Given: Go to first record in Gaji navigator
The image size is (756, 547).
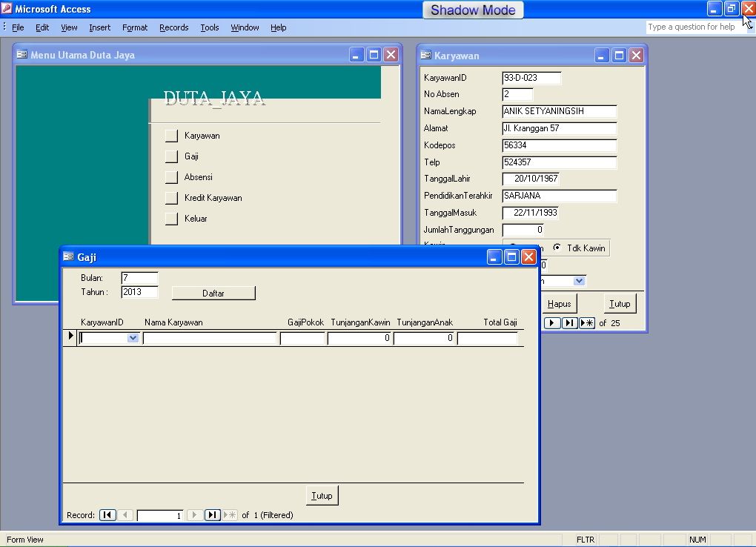Looking at the screenshot, I should coord(107,515).
